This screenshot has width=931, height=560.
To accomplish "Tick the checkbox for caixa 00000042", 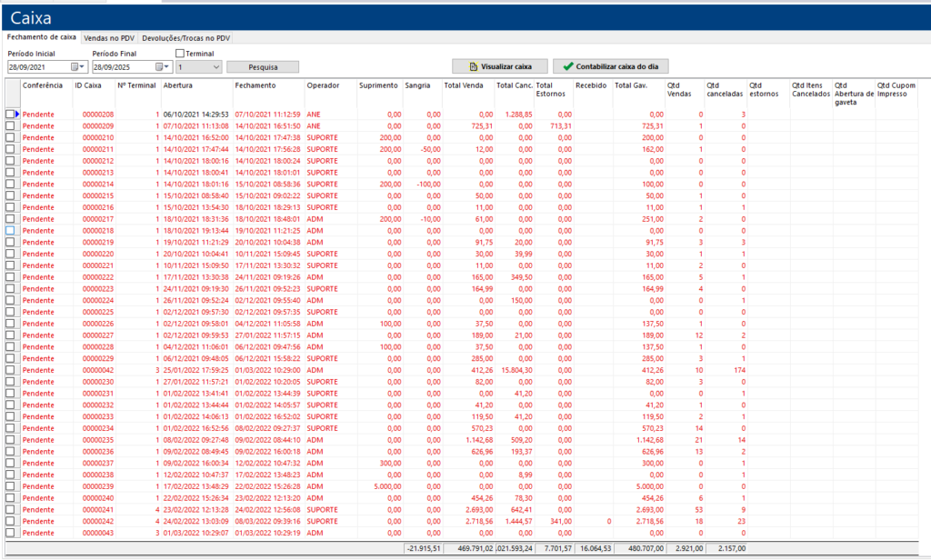I will [x=10, y=371].
